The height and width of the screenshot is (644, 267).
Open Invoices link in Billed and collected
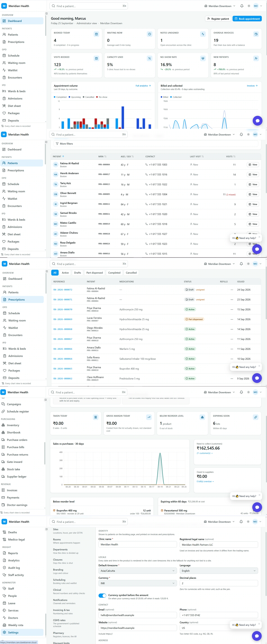(252, 86)
